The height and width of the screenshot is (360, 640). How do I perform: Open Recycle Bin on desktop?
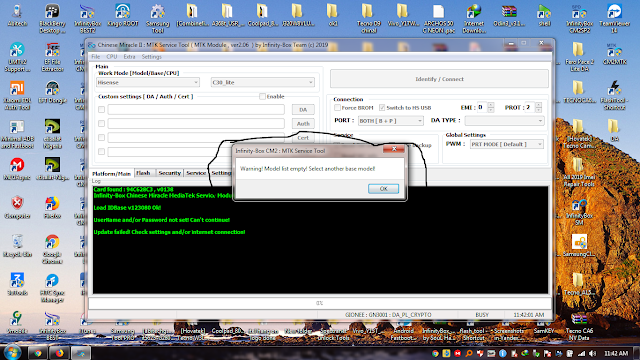[x=17, y=246]
